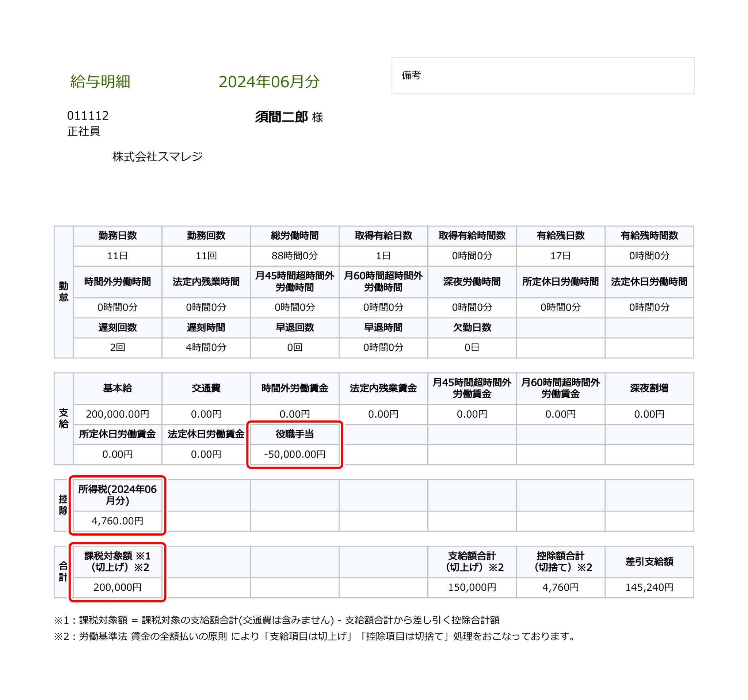Click the 控除額合計 value 4,760円
Screen dimensions: 748x700
560,587
